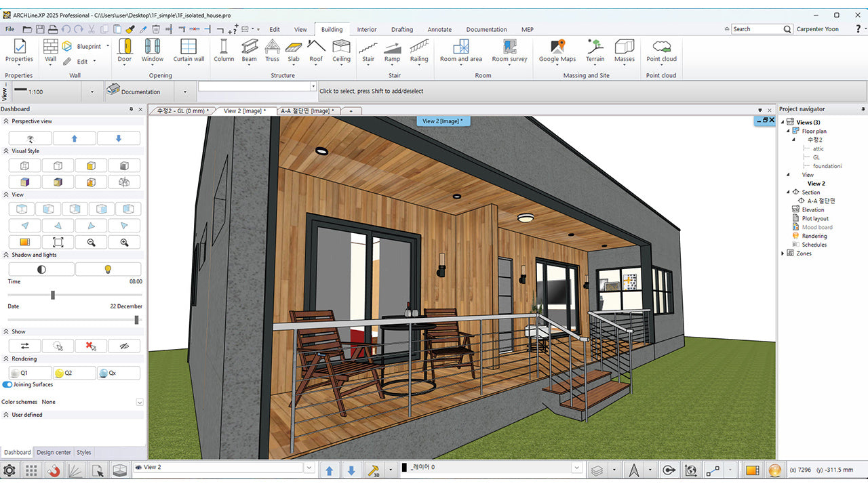868x488 pixels.
Task: Toggle the shadow half-circle button
Action: [41, 269]
